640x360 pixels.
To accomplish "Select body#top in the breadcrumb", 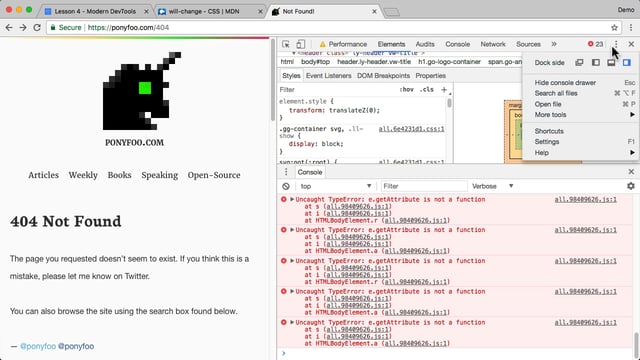I will coord(315,62).
